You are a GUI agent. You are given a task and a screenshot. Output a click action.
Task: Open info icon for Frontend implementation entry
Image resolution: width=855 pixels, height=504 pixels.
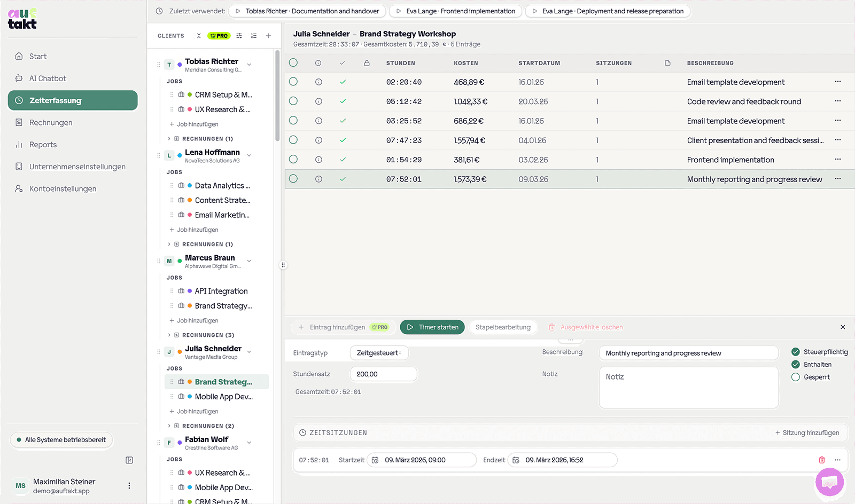[318, 160]
